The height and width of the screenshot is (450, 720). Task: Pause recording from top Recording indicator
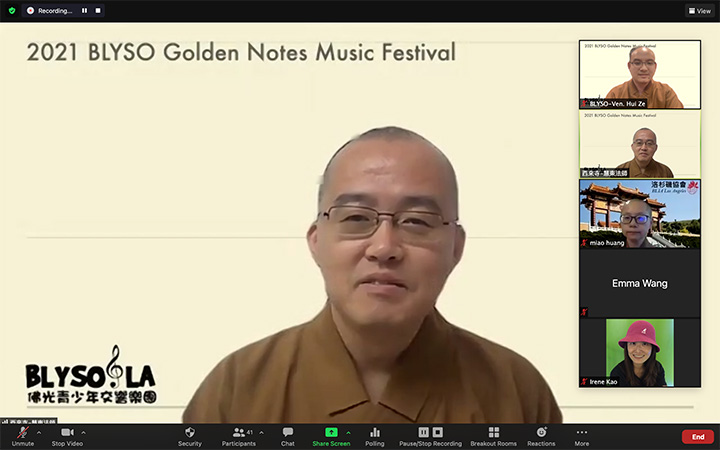(x=84, y=10)
